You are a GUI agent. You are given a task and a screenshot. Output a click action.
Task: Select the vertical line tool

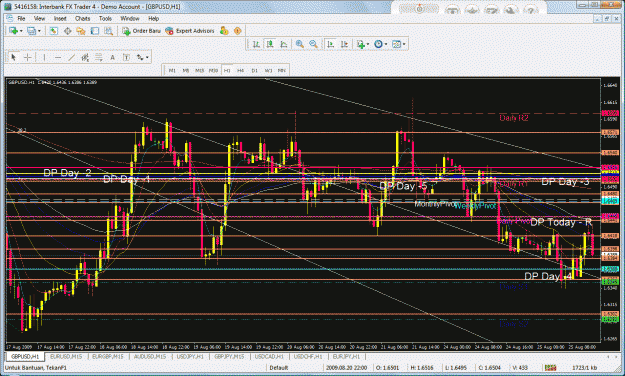(44, 57)
